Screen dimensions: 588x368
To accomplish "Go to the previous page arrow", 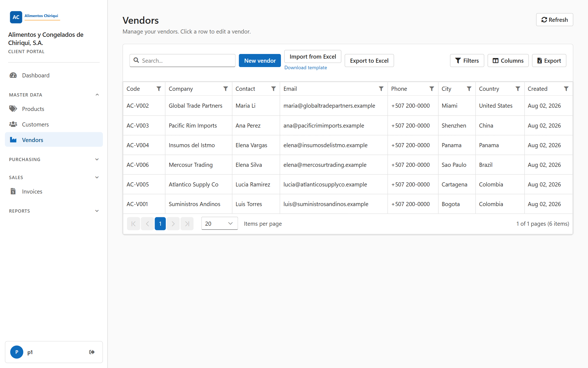I will 147,224.
